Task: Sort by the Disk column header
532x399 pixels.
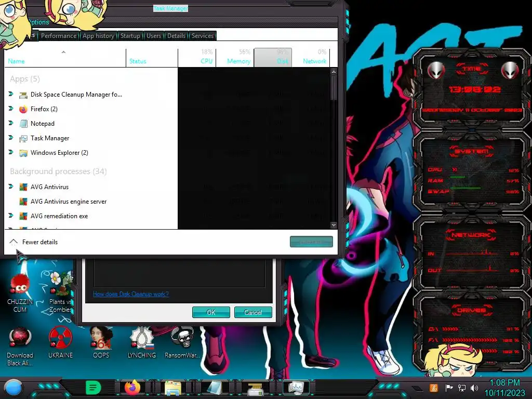Action: pos(273,57)
